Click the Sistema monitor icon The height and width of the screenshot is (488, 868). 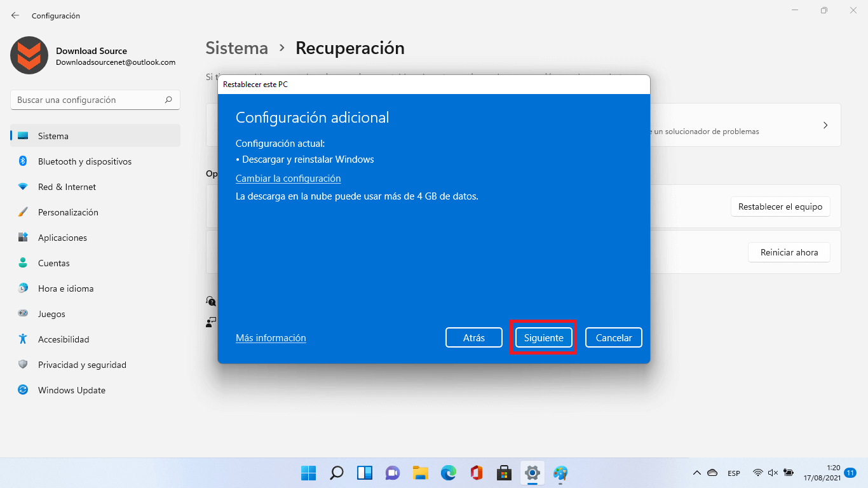point(23,136)
